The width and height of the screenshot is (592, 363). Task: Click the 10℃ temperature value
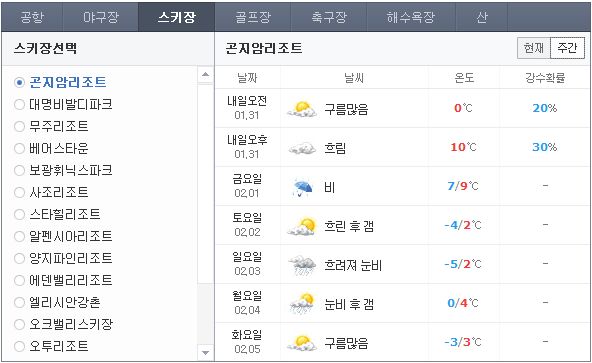click(x=463, y=147)
